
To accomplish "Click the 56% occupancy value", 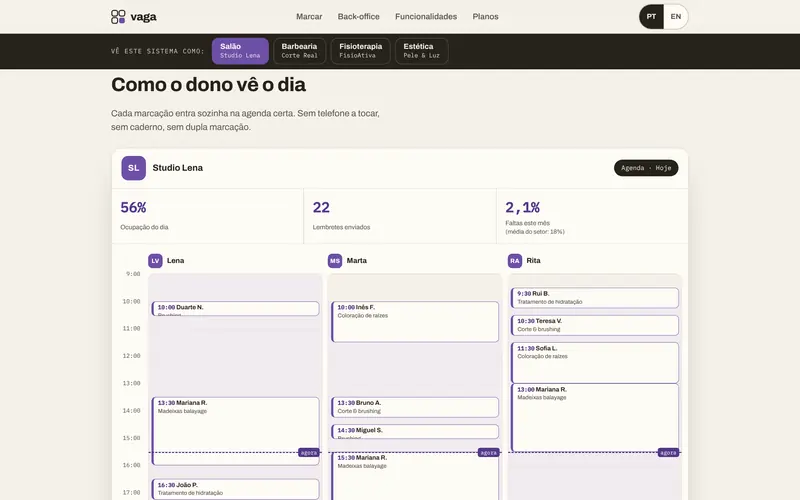I will [x=133, y=208].
